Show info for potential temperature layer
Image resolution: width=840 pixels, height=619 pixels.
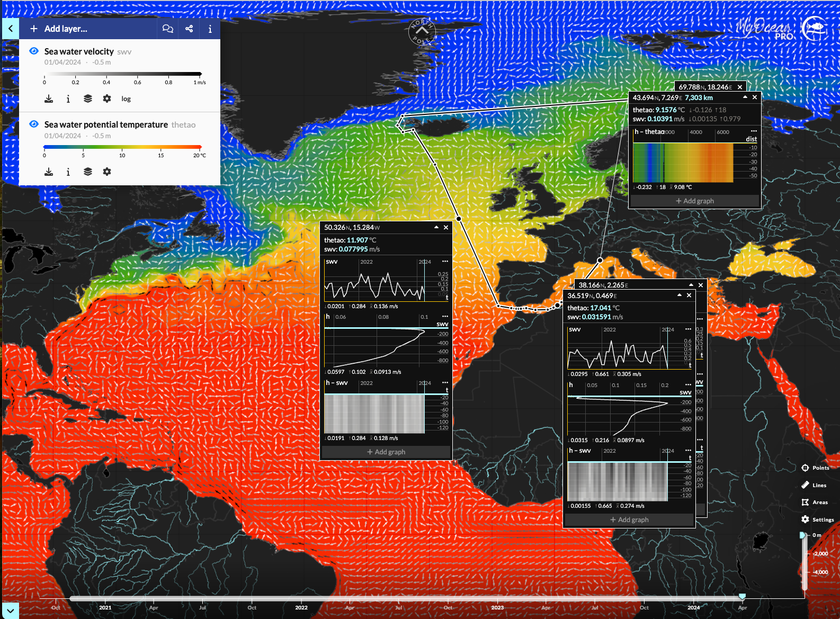click(x=68, y=172)
